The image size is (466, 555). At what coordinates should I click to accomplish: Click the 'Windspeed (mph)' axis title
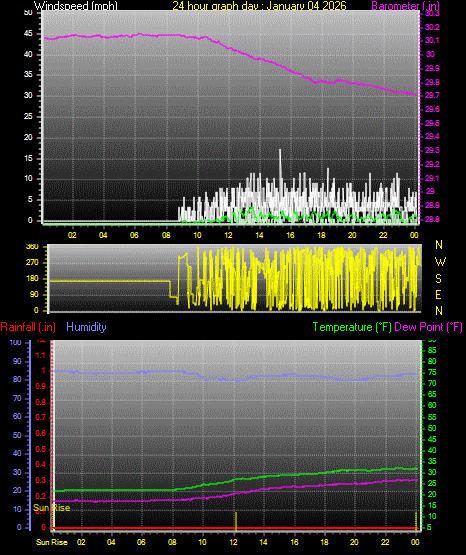tap(75, 5)
